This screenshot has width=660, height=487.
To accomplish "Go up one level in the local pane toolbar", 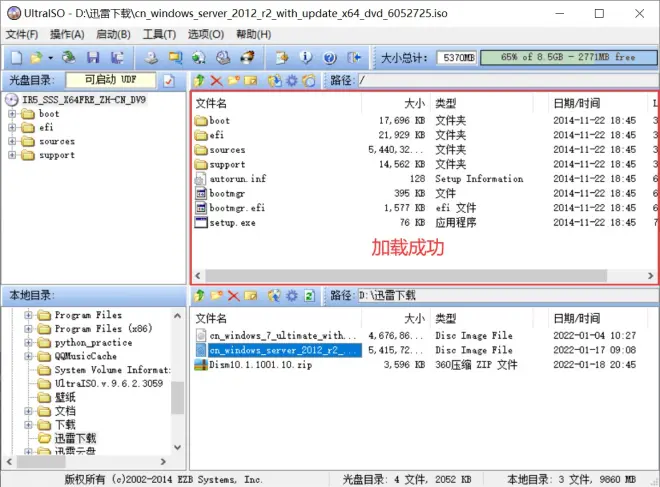I will coord(200,295).
